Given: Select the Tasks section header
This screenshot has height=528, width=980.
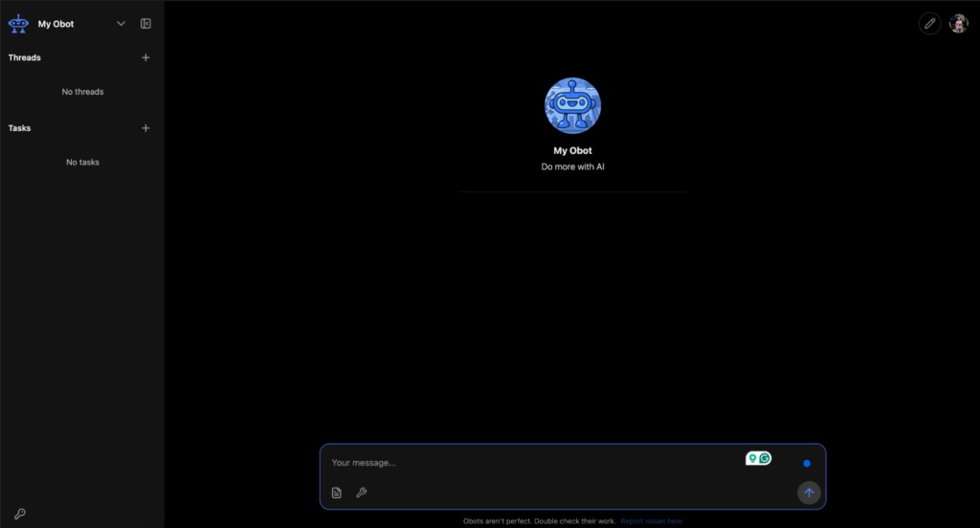Looking at the screenshot, I should tap(19, 128).
